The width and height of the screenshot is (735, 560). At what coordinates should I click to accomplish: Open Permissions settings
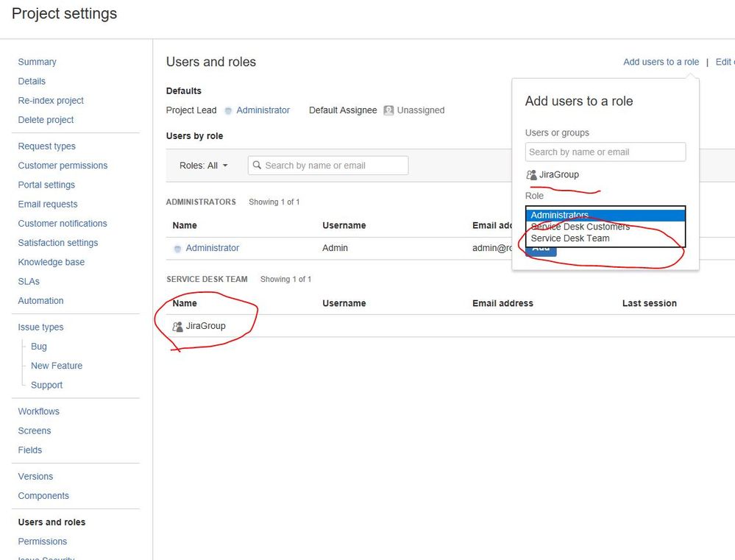(x=43, y=542)
